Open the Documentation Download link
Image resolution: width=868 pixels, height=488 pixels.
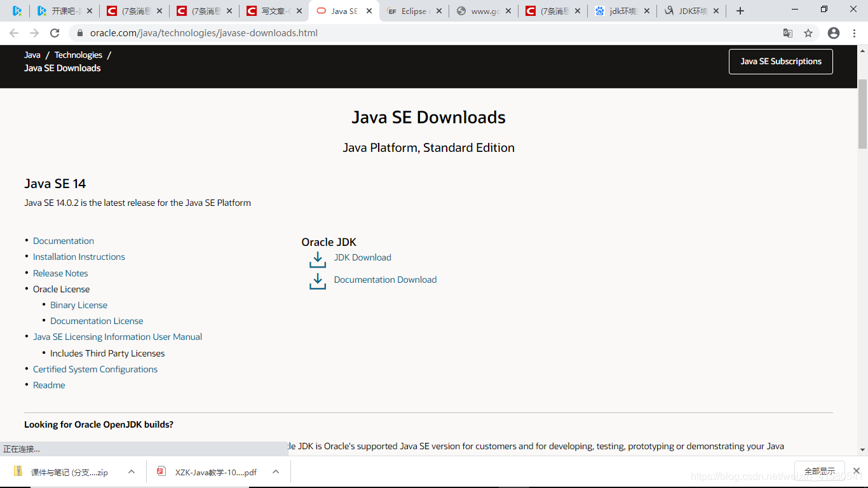coord(385,280)
